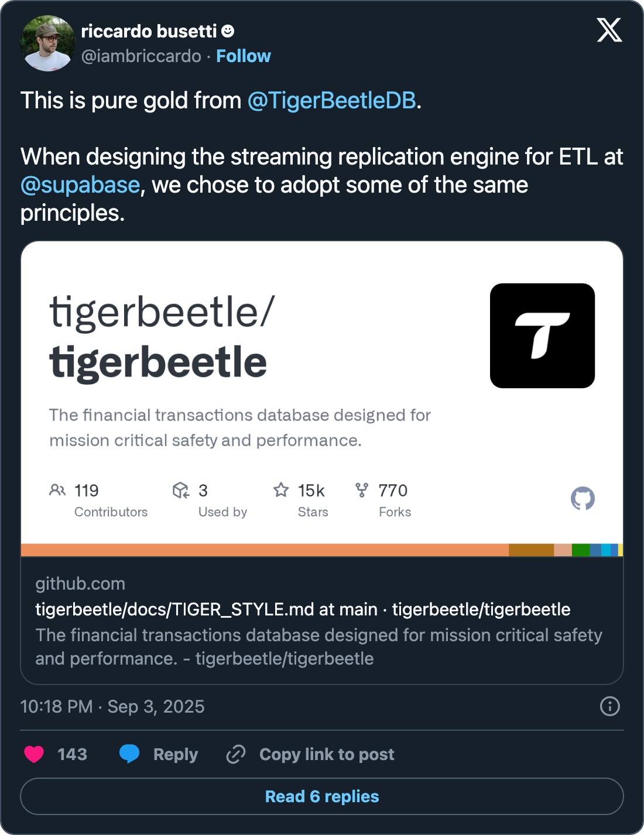
Task: Open the @supabase mention link
Action: [x=80, y=185]
